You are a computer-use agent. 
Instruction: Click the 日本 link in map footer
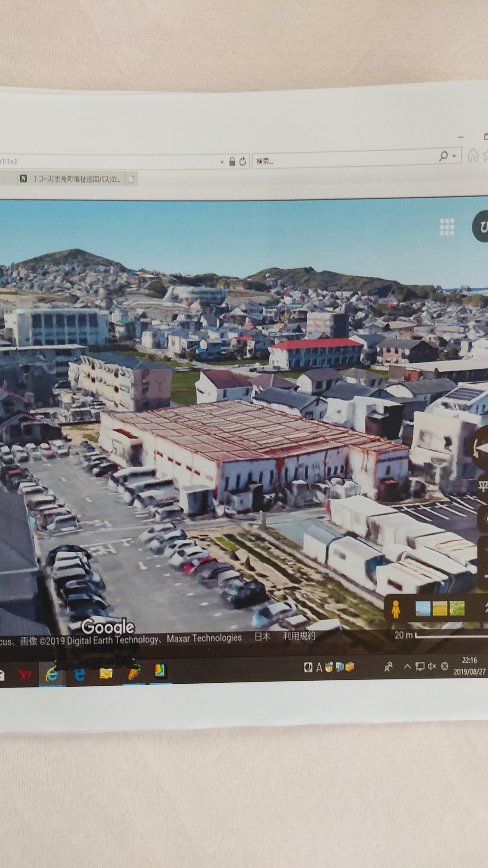(262, 636)
